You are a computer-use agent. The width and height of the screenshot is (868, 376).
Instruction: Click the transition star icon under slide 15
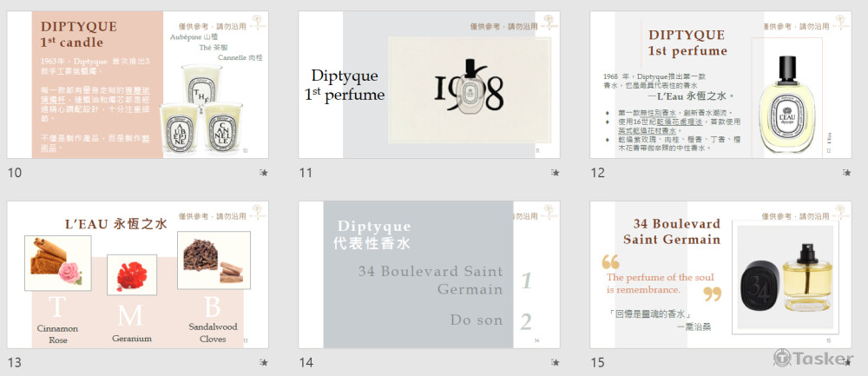(847, 363)
